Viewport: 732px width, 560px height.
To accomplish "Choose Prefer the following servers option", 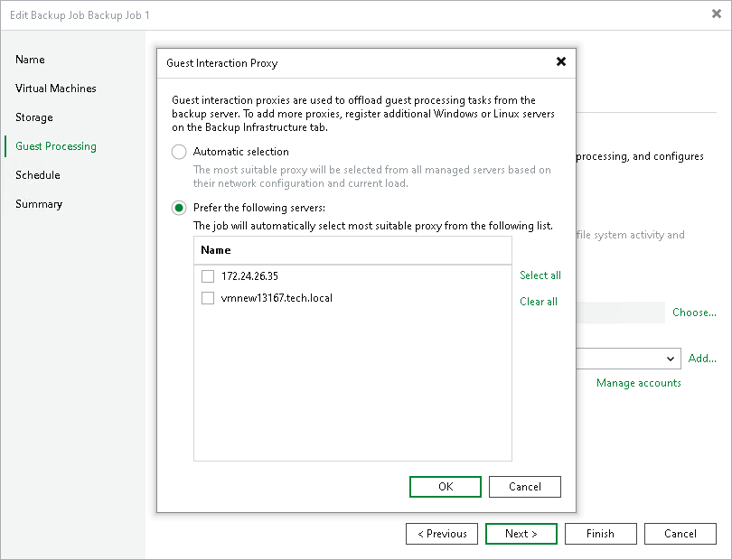I will (179, 207).
